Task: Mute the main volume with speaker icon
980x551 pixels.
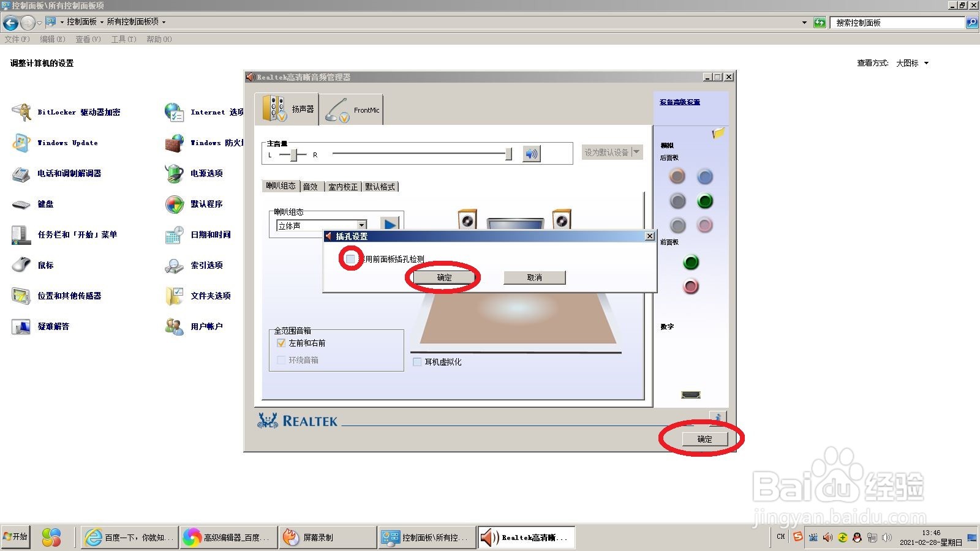Action: tap(531, 154)
